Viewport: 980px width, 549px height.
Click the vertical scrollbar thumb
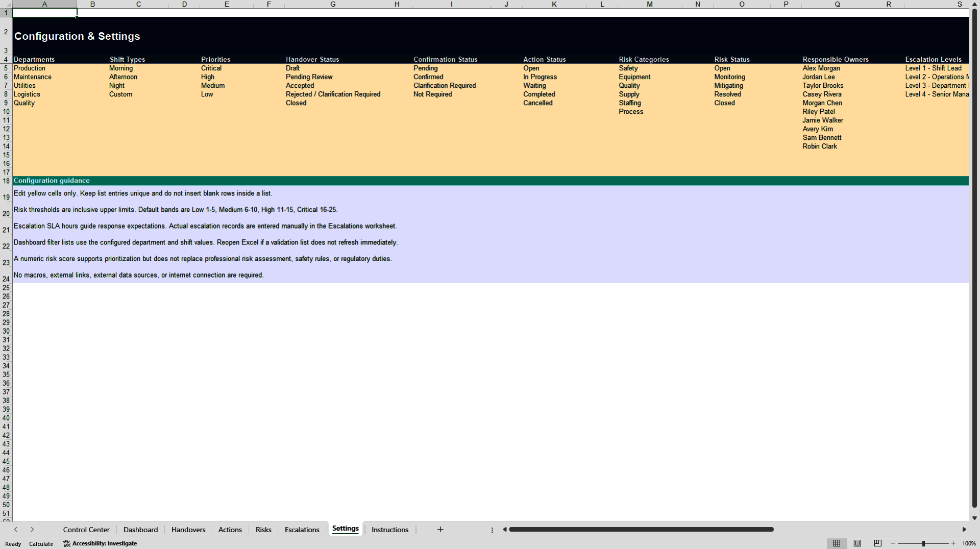[x=974, y=258]
